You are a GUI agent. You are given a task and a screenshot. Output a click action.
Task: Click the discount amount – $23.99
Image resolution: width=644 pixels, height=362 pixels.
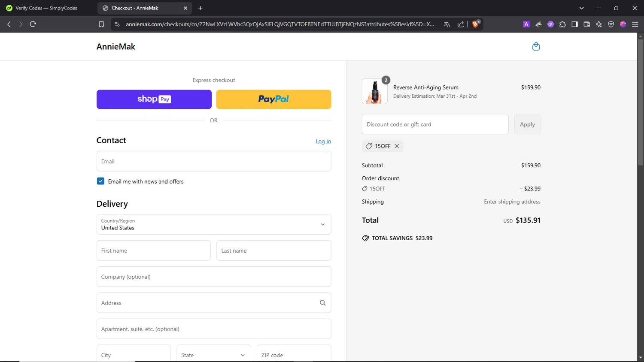point(530,189)
